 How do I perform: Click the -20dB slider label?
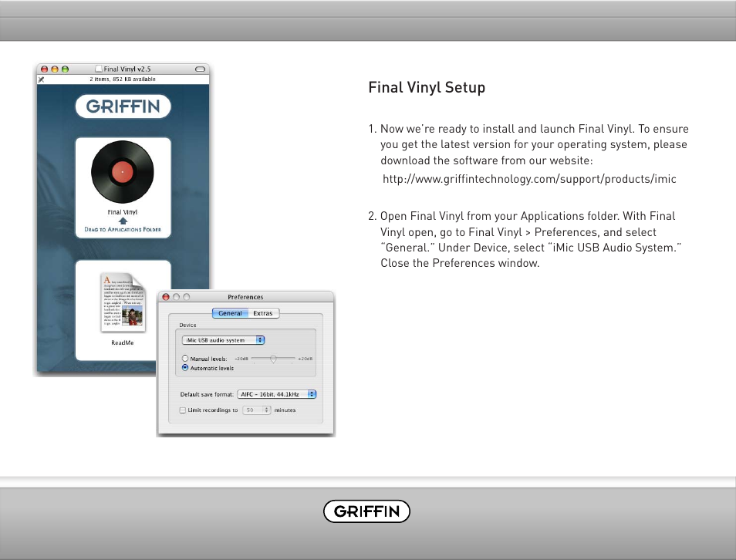[x=241, y=359]
